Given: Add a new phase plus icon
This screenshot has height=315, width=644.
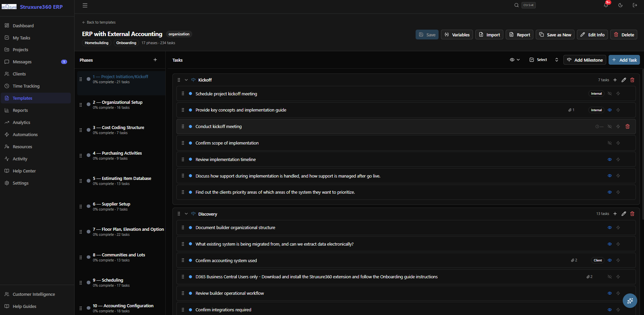Looking at the screenshot, I should click(155, 60).
